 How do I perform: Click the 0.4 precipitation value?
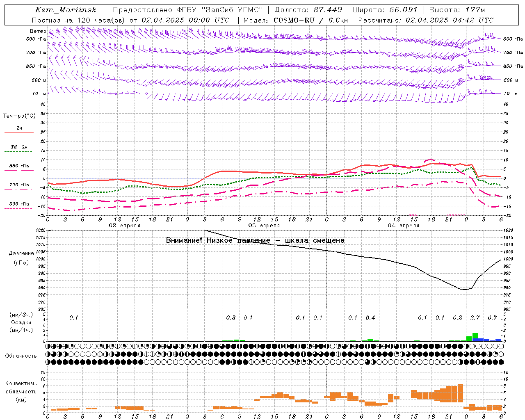click(x=370, y=317)
